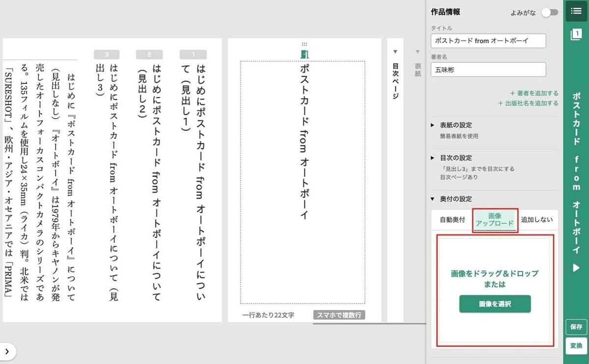Click inside the タイトル input field
Screen dimensions: 589x364
488,41
